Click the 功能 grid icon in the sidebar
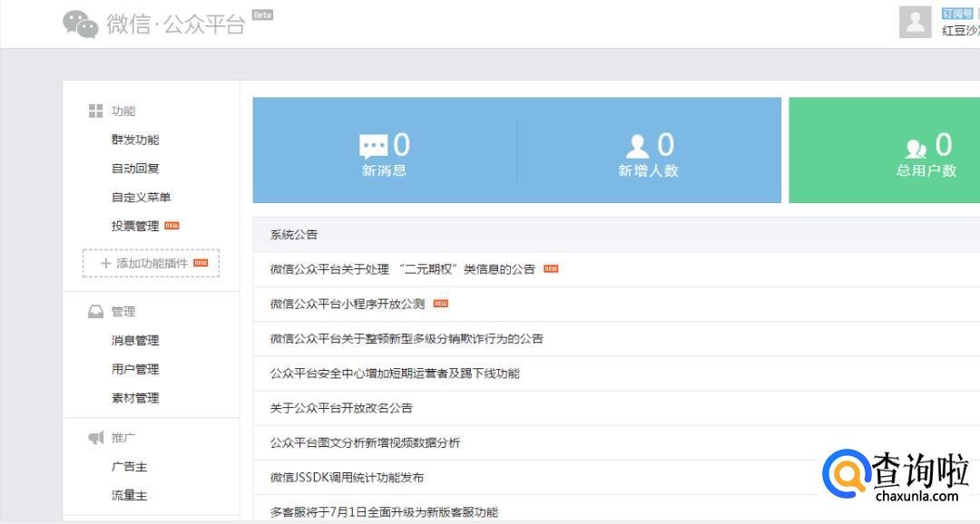This screenshot has width=980, height=524. (95, 111)
